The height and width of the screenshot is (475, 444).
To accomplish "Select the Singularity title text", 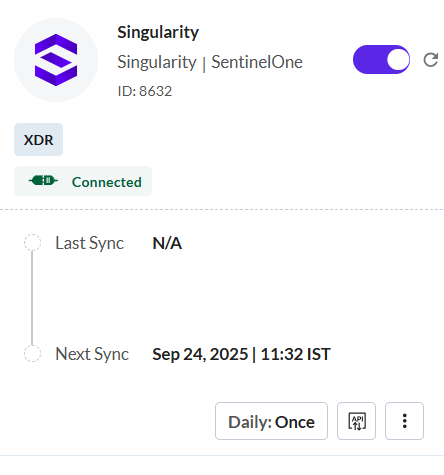I will pos(158,33).
